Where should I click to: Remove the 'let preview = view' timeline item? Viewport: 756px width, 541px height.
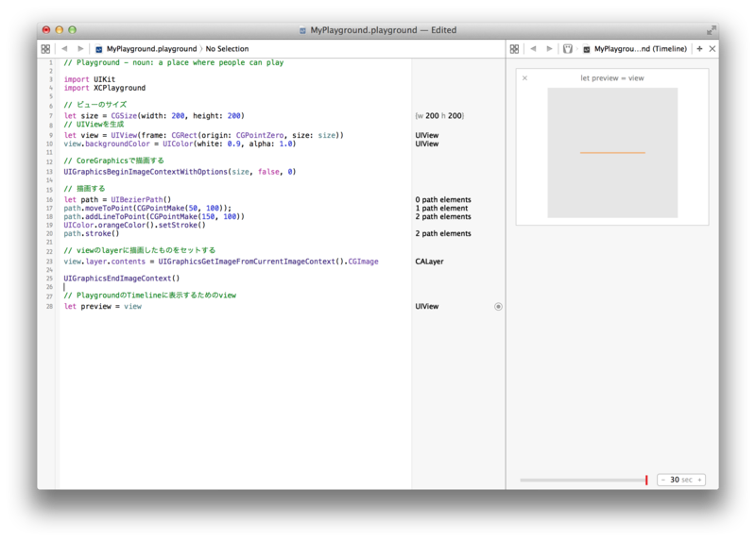coord(525,78)
